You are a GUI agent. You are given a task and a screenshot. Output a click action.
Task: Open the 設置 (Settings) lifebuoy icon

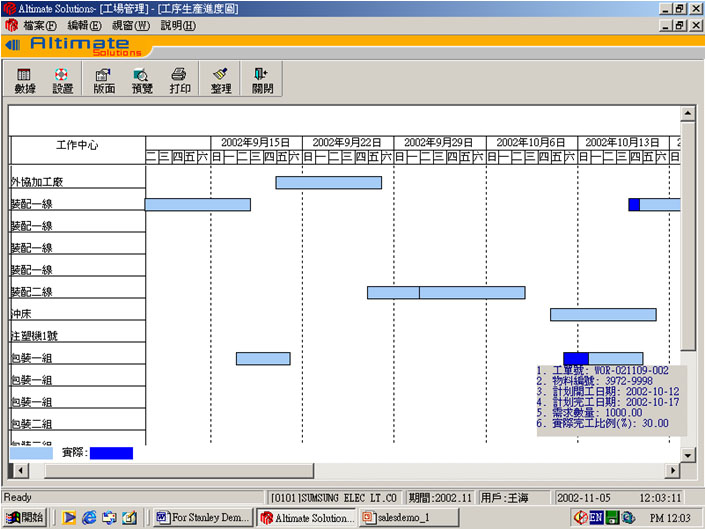(x=62, y=80)
